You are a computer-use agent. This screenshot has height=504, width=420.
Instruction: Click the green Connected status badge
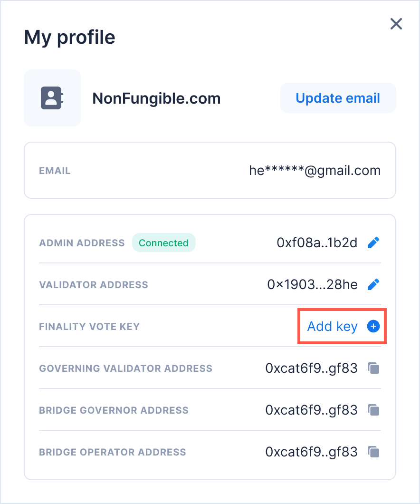click(163, 243)
